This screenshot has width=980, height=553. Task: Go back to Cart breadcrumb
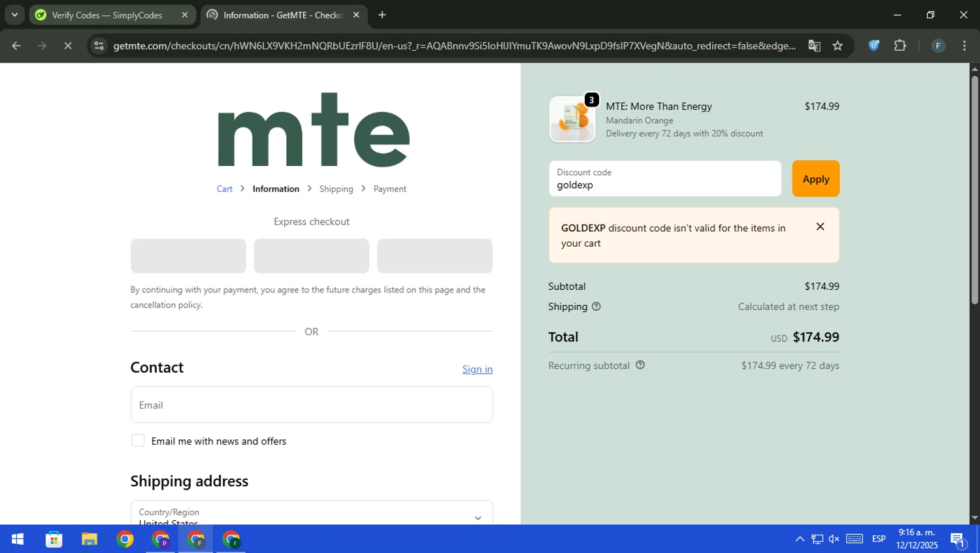[225, 189]
